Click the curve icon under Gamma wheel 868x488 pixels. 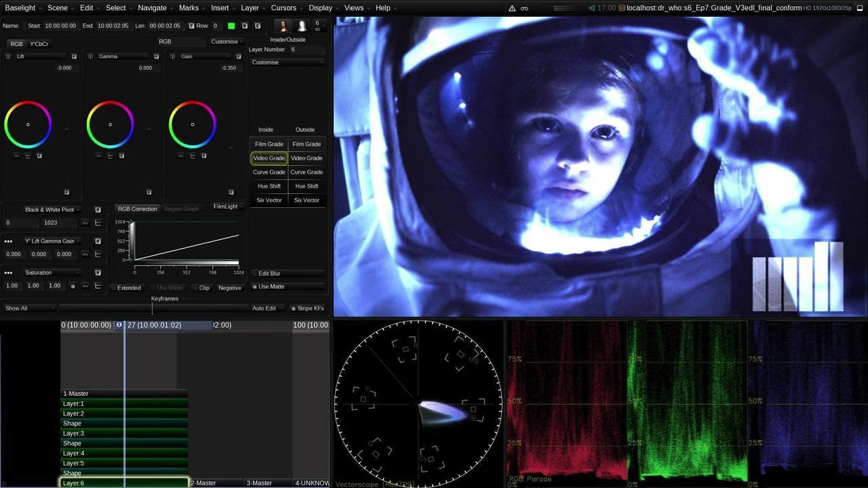click(110, 156)
